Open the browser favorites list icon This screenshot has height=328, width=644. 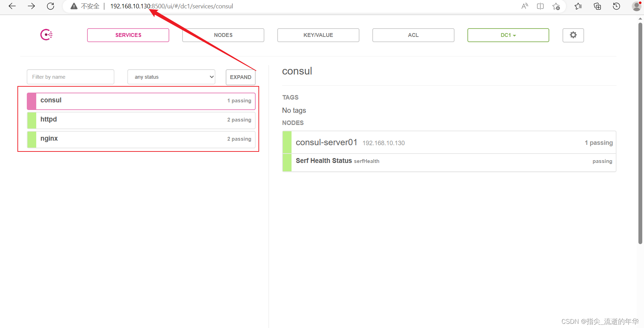[x=578, y=6]
